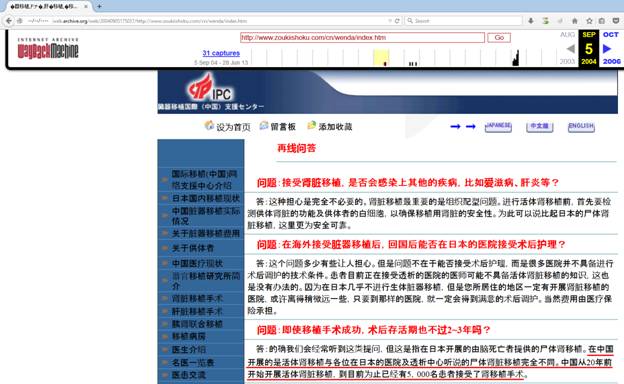Switch site language to JAPANESE
This screenshot has width=624, height=384.
click(x=498, y=127)
